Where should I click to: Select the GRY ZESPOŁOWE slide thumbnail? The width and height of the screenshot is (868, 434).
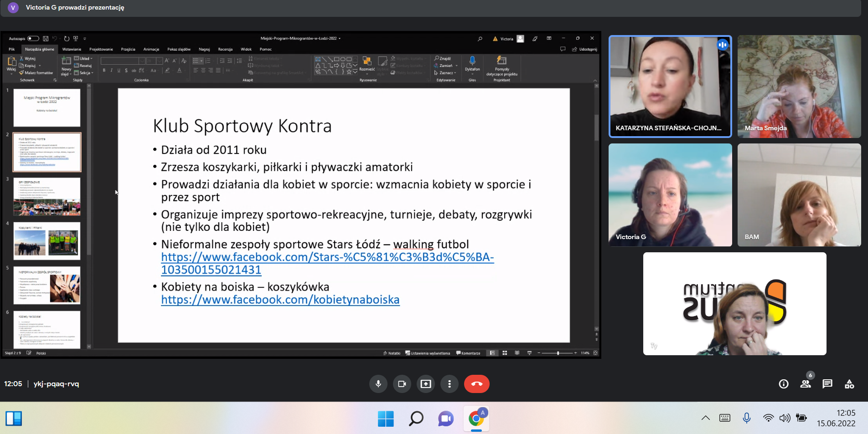click(x=47, y=197)
